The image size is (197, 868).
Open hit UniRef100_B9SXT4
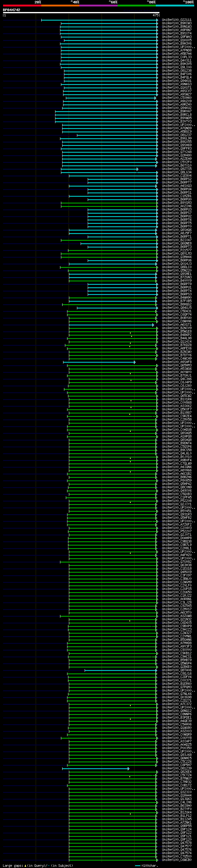(x=176, y=34)
